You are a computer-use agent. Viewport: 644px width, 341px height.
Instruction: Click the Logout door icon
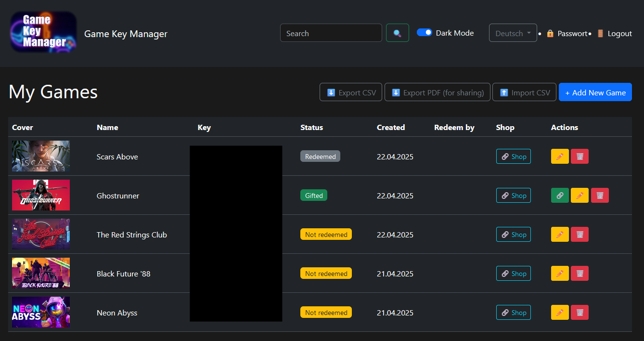[x=600, y=33]
